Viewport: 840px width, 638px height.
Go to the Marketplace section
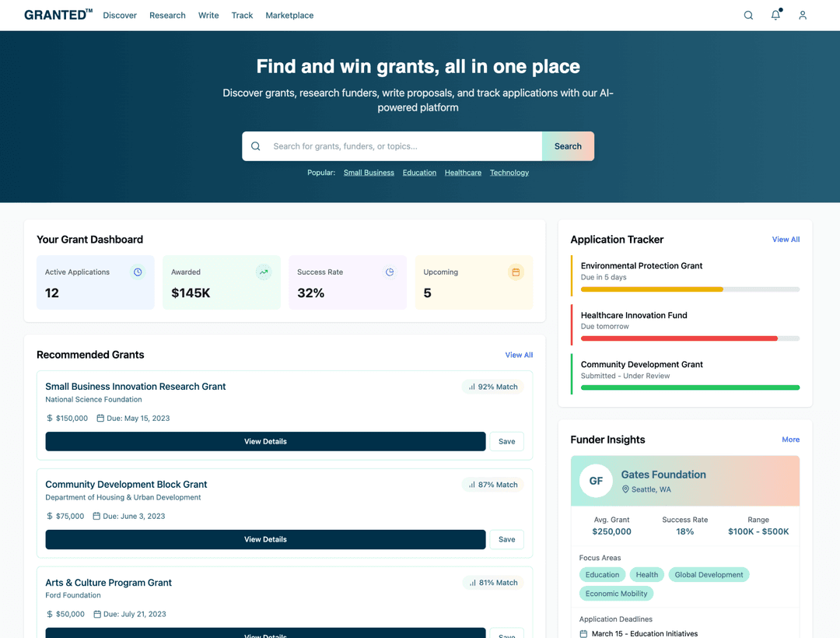(x=289, y=16)
